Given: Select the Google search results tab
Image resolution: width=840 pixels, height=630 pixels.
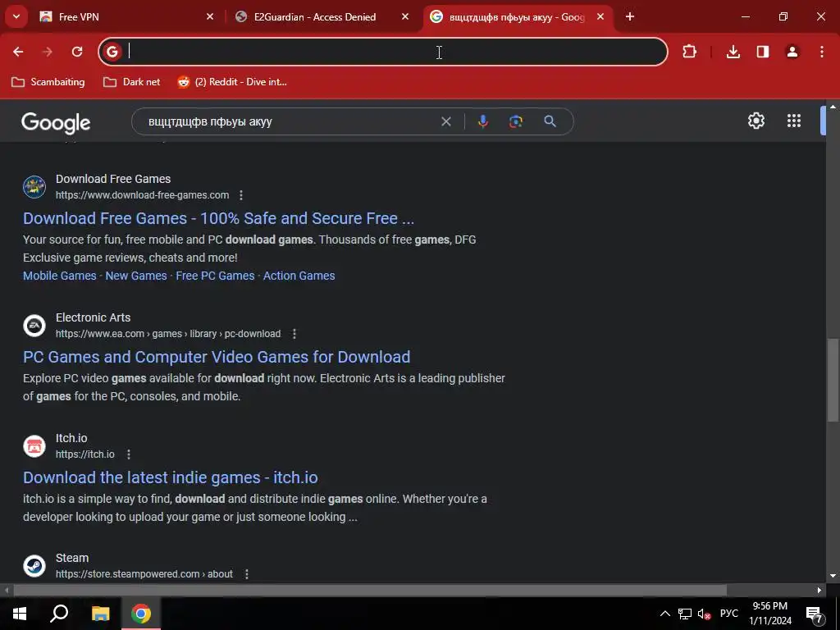Looking at the screenshot, I should pos(517,17).
